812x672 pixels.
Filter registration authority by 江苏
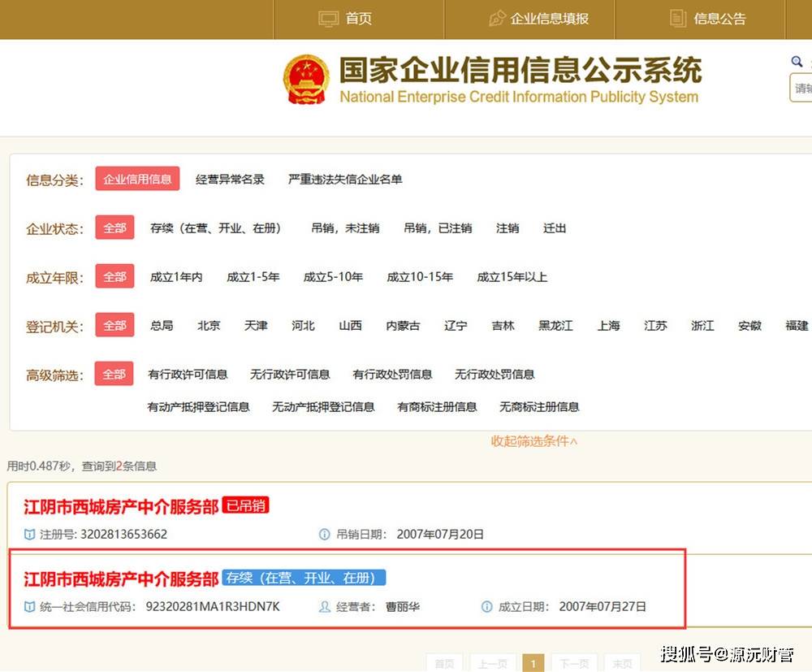click(655, 326)
